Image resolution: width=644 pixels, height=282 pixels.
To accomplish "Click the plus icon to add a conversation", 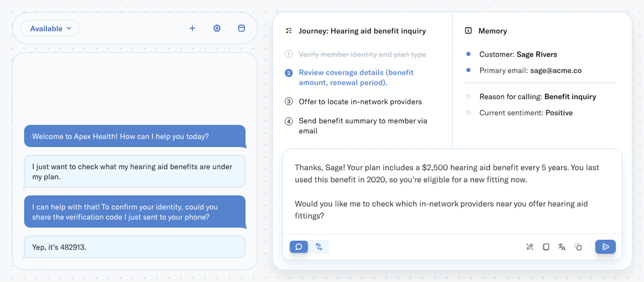I will click(192, 28).
